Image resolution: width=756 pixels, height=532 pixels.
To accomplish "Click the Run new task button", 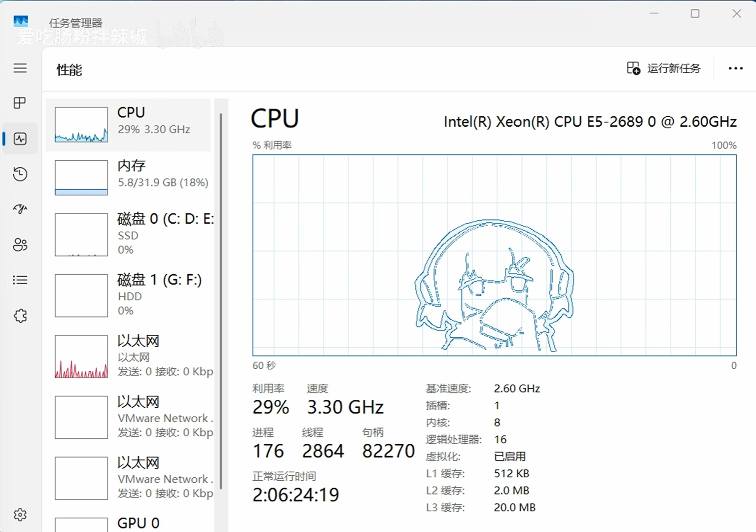I will point(664,69).
